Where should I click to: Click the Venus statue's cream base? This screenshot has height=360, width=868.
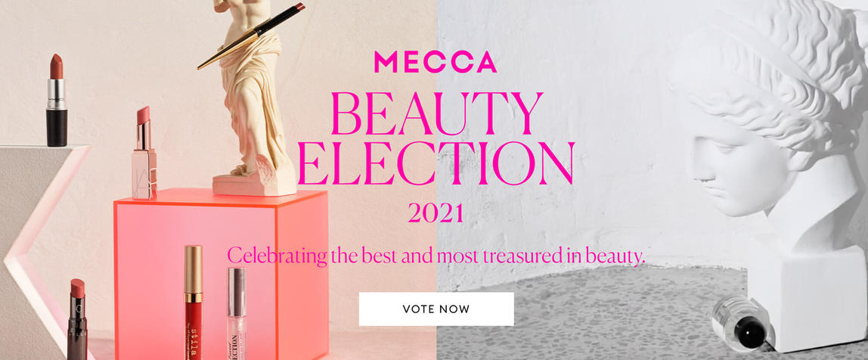(x=256, y=182)
